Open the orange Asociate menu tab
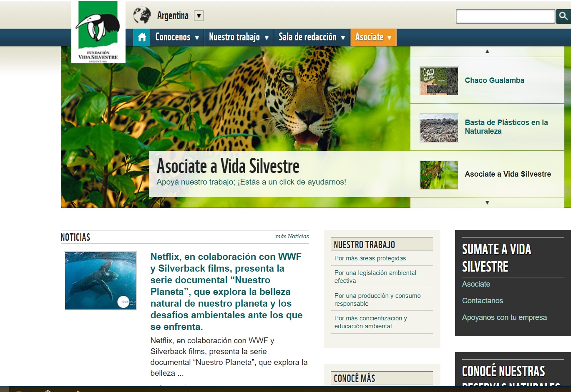This screenshot has height=392, width=571. [x=373, y=37]
